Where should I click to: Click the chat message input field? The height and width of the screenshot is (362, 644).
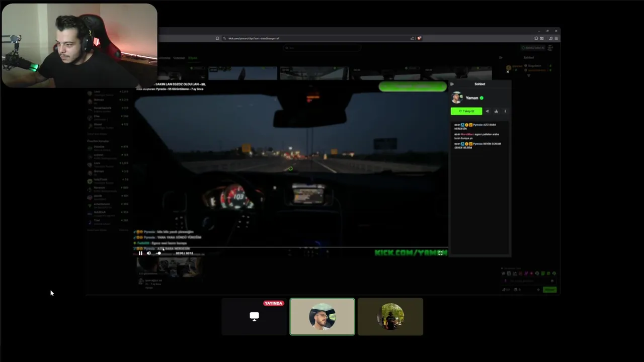pyautogui.click(x=528, y=281)
